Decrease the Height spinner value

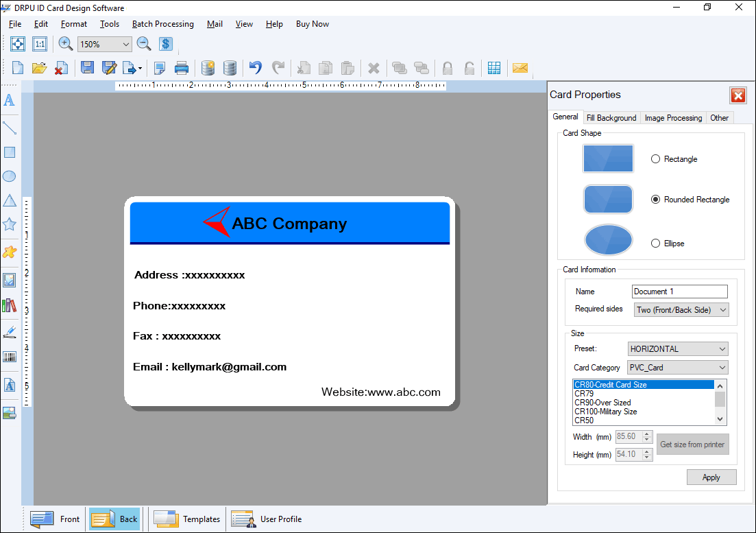(647, 458)
